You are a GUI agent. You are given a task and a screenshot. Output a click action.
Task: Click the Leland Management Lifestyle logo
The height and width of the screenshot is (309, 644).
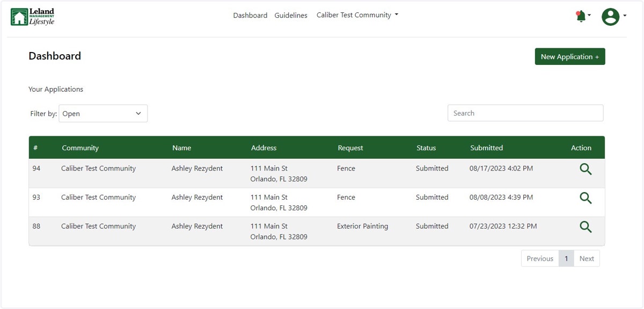click(33, 17)
